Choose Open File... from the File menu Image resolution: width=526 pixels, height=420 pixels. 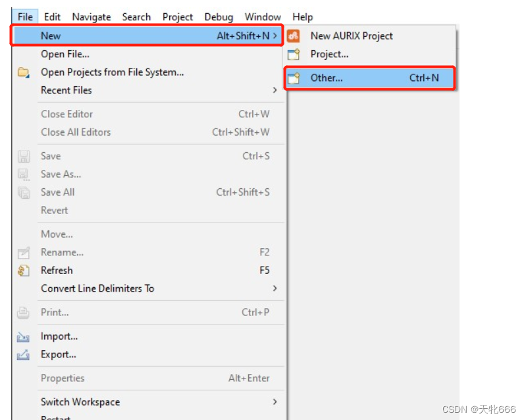click(149, 54)
